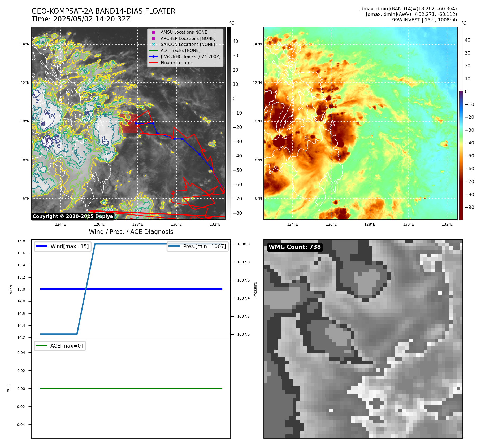Click the 'Wind[max=15]' legend label
The height and width of the screenshot is (448, 481).
click(x=70, y=246)
